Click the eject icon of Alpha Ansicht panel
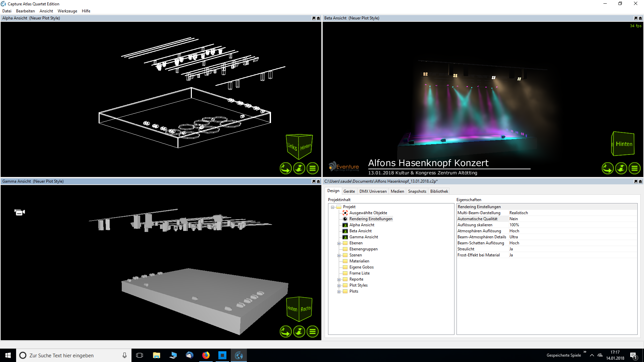644x362 pixels. (318, 18)
